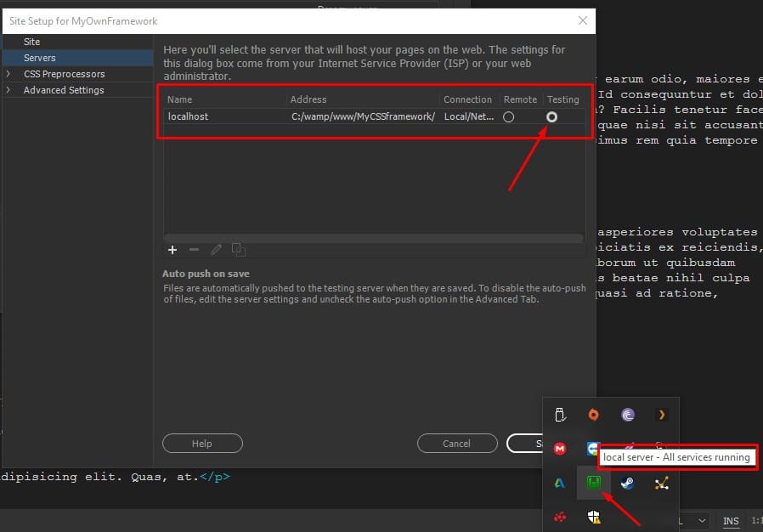
Task: Duplicate the localhost server entry
Action: 239,249
